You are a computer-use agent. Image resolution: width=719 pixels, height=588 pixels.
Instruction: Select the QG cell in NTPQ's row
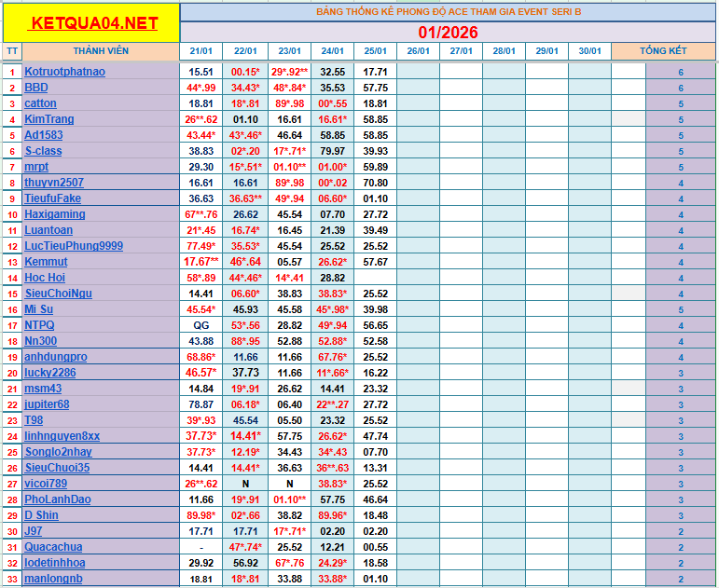200,325
